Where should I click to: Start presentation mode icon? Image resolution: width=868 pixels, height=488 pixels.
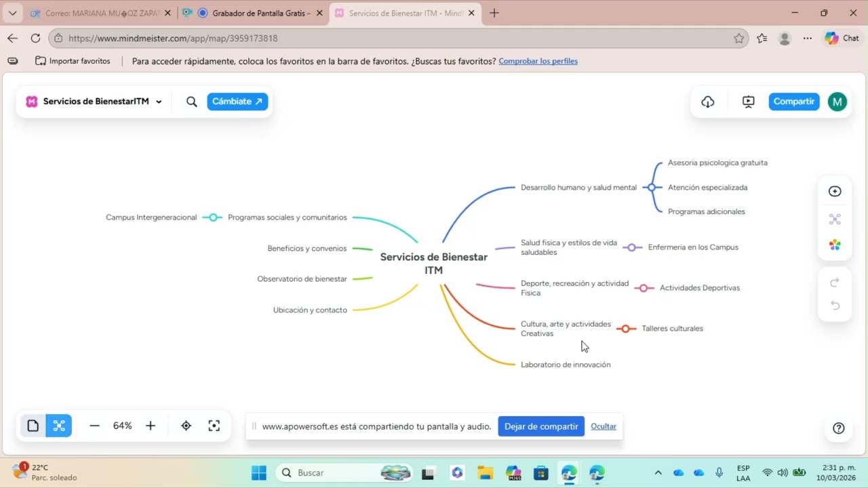pos(749,102)
